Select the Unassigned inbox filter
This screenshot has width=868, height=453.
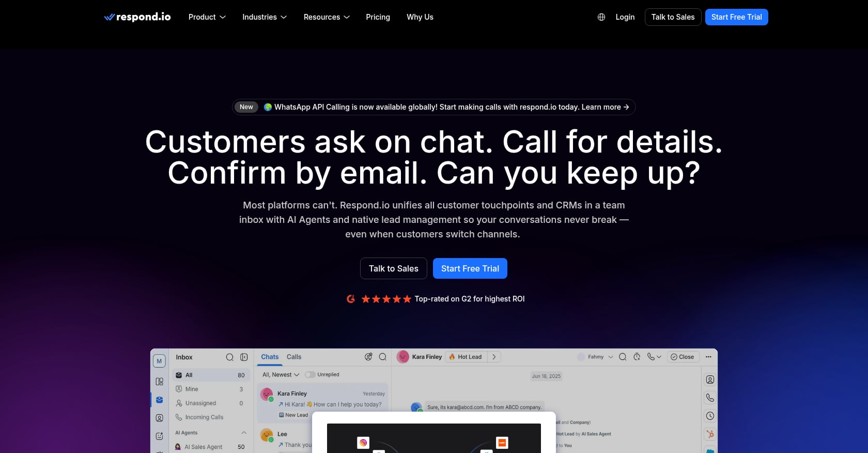click(x=211, y=403)
